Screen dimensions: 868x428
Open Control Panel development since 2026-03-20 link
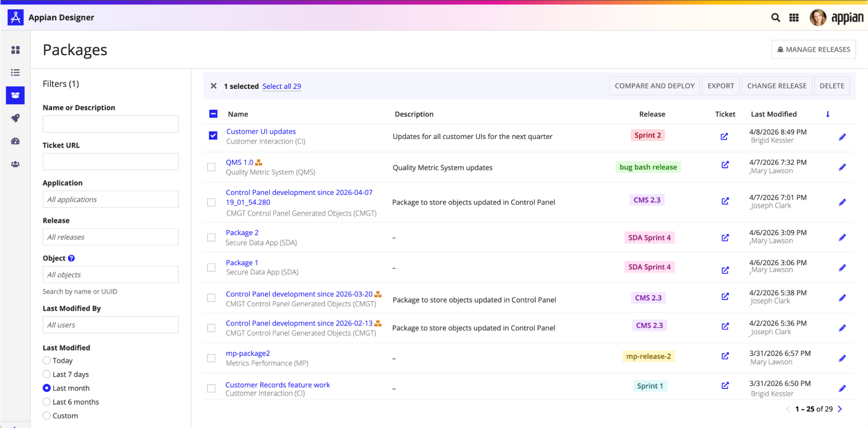point(299,294)
